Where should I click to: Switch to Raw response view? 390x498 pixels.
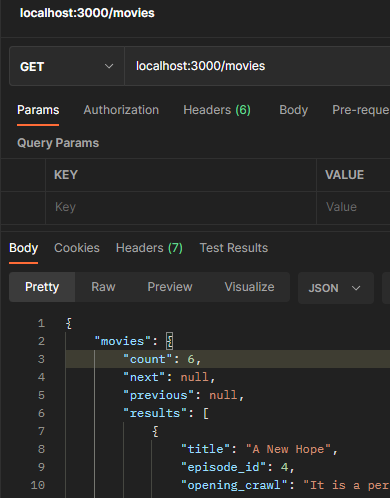103,287
